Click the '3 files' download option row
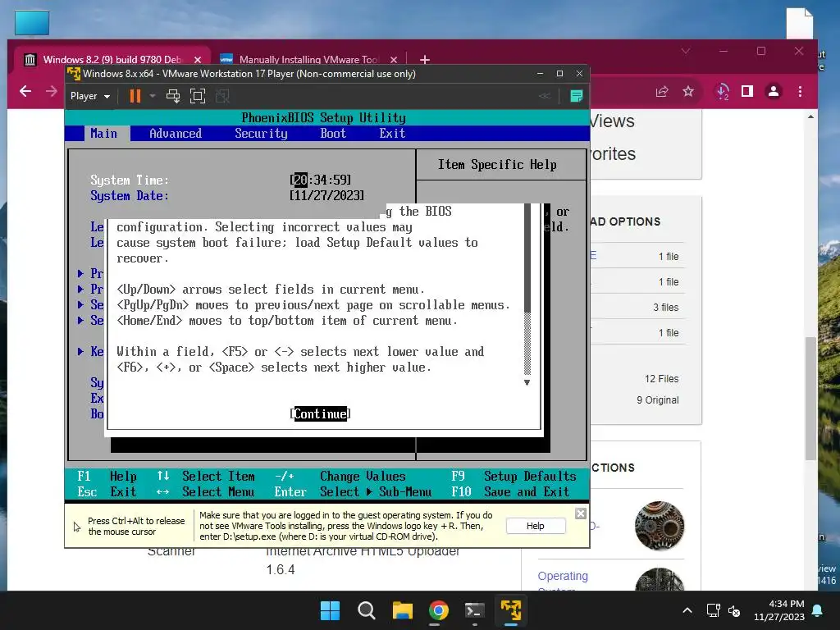The image size is (840, 630). pos(637,307)
